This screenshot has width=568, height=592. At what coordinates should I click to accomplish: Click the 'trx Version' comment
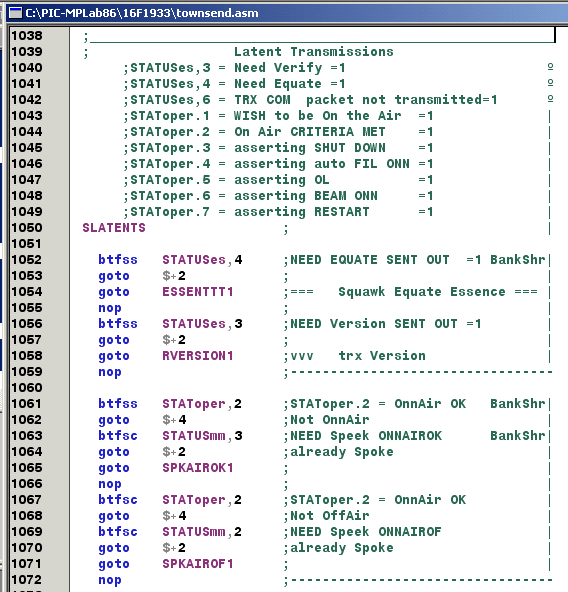click(382, 356)
